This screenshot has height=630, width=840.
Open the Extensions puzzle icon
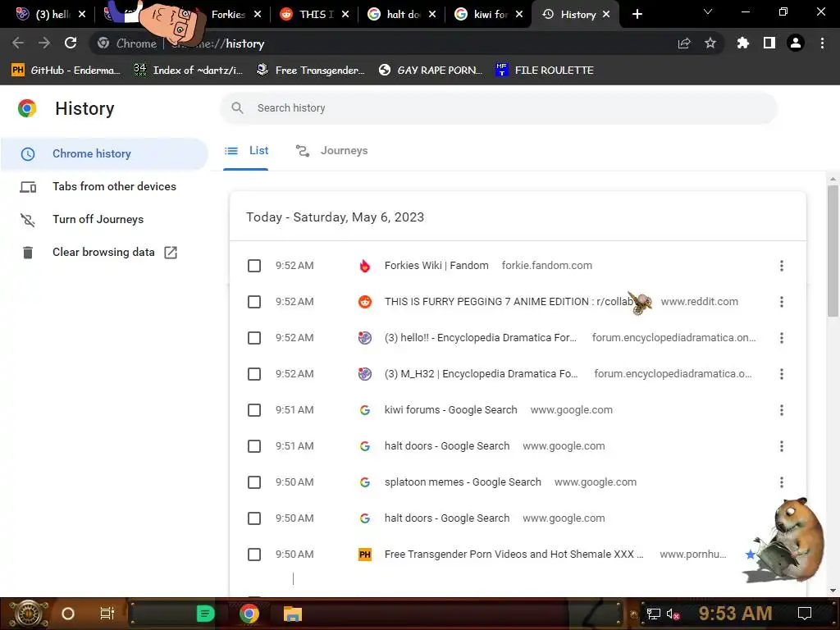pyautogui.click(x=743, y=43)
